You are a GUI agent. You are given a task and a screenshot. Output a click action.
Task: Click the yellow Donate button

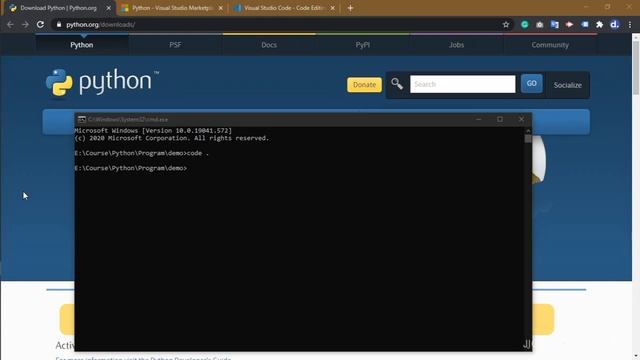pos(364,84)
